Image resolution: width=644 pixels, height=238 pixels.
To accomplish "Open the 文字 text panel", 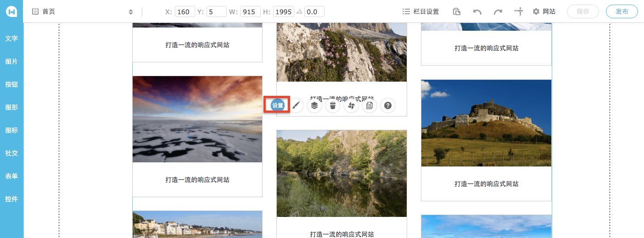I will pos(11,39).
